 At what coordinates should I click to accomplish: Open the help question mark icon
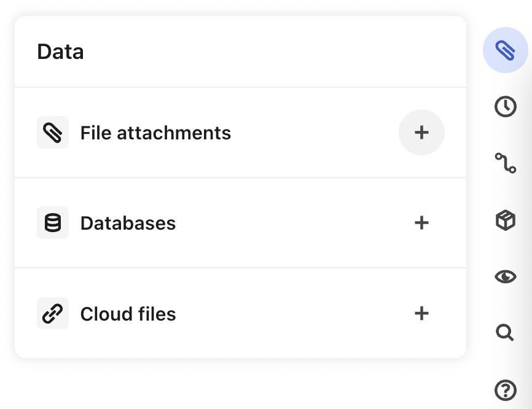pyautogui.click(x=505, y=389)
